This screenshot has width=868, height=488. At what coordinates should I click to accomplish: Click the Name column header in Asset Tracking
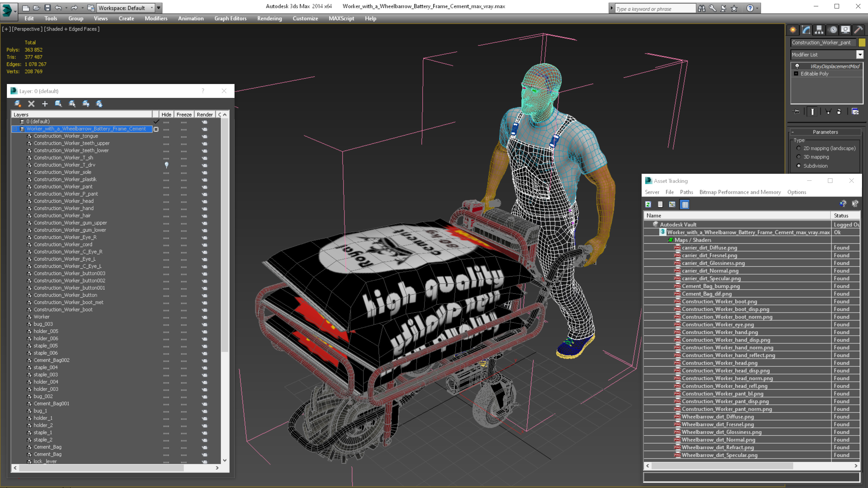pos(737,216)
